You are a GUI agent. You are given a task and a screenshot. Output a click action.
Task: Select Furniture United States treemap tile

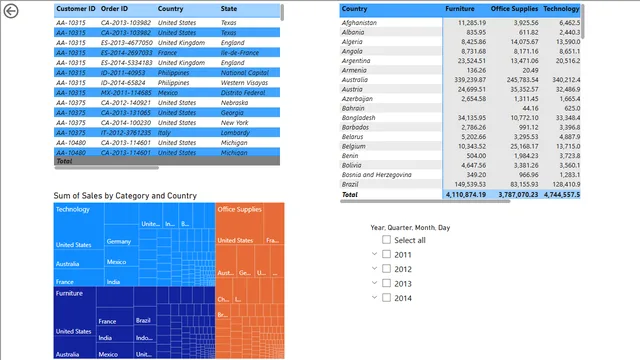(x=75, y=311)
